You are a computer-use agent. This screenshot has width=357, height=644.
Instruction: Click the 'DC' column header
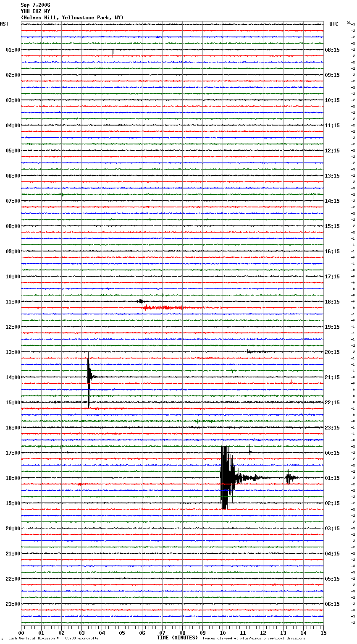point(349,23)
